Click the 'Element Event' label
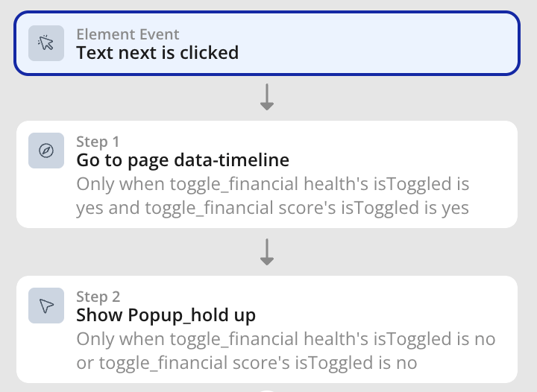 pos(128,34)
